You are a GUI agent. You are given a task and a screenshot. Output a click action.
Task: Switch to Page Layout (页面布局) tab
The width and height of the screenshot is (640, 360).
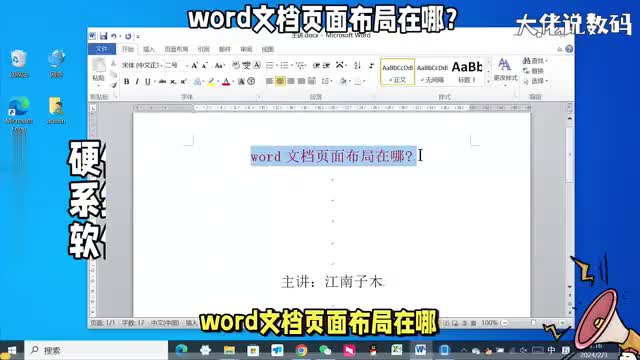[176, 49]
